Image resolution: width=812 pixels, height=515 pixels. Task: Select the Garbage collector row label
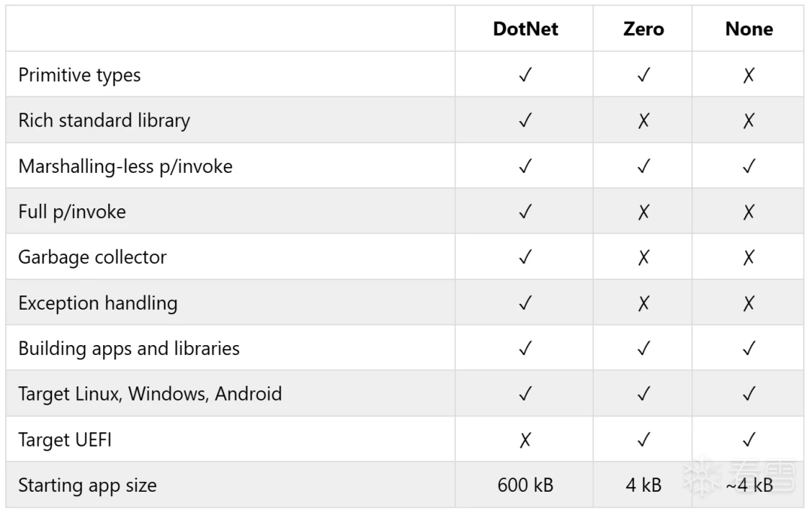point(92,258)
